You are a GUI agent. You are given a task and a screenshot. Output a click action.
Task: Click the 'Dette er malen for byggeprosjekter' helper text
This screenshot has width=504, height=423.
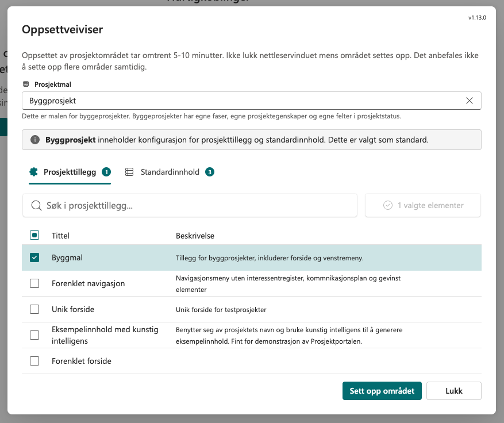(211, 116)
